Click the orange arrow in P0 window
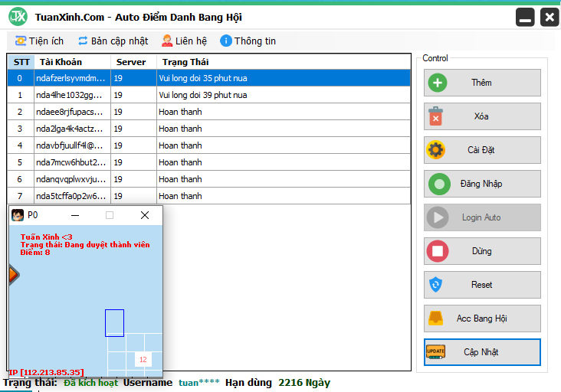Image resolution: width=561 pixels, height=392 pixels. coord(13,275)
